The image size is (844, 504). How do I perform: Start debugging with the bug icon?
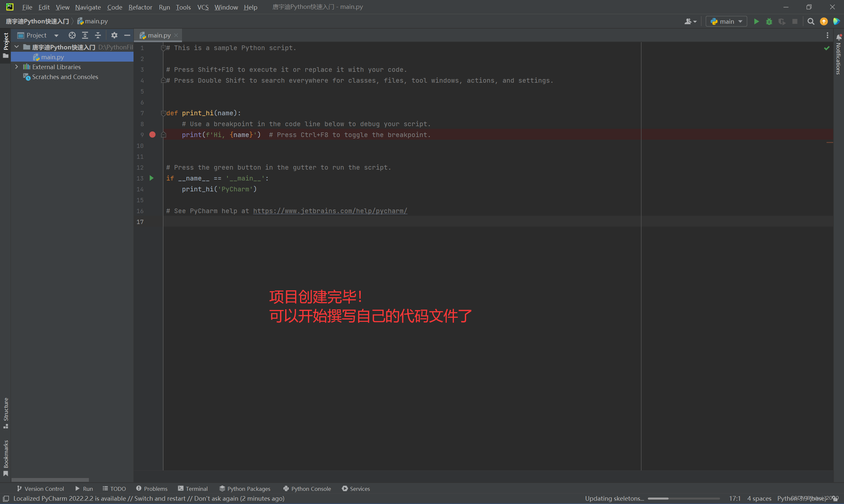point(769,21)
